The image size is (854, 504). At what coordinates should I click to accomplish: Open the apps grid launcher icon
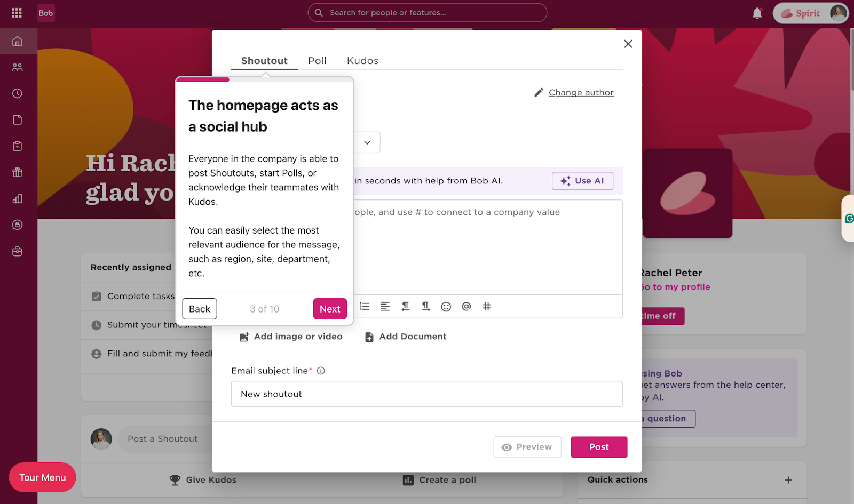tap(17, 13)
